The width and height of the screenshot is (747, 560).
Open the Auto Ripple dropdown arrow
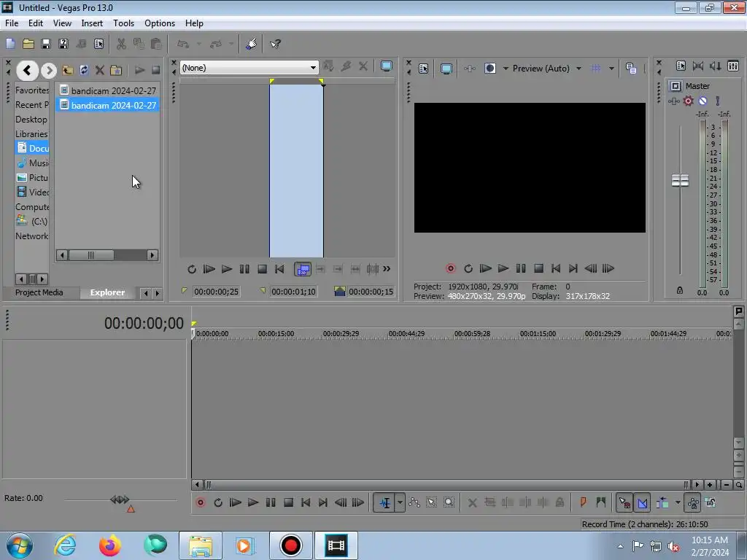point(678,502)
